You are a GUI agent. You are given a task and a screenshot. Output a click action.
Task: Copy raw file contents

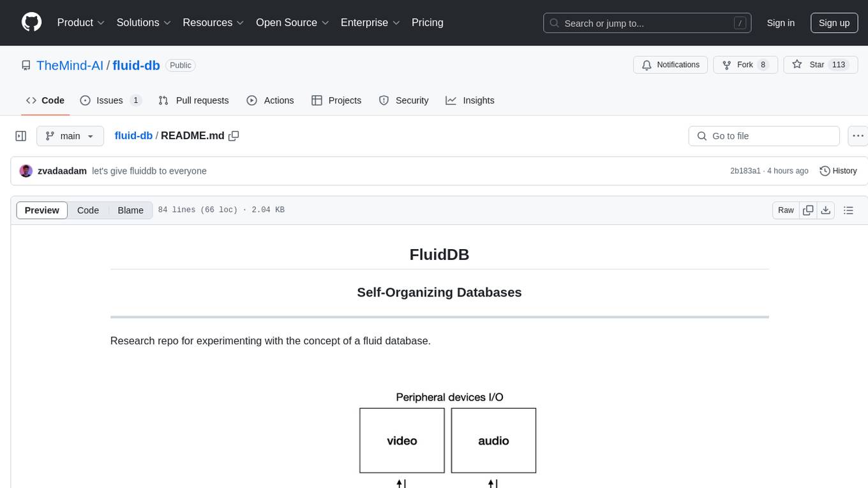808,210
